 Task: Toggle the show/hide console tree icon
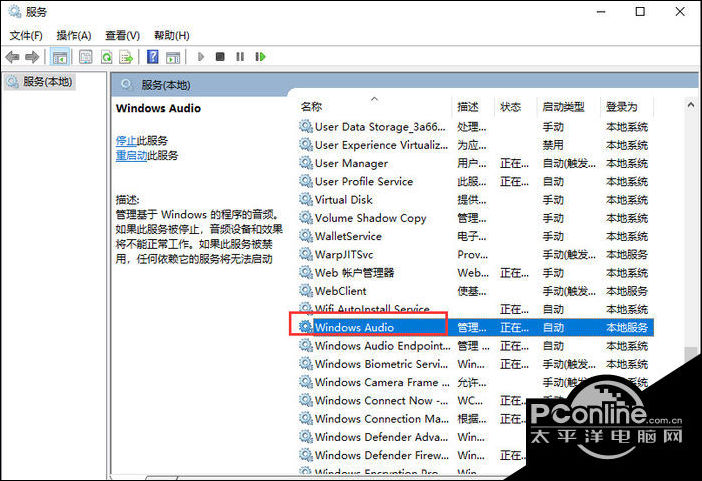(60, 57)
